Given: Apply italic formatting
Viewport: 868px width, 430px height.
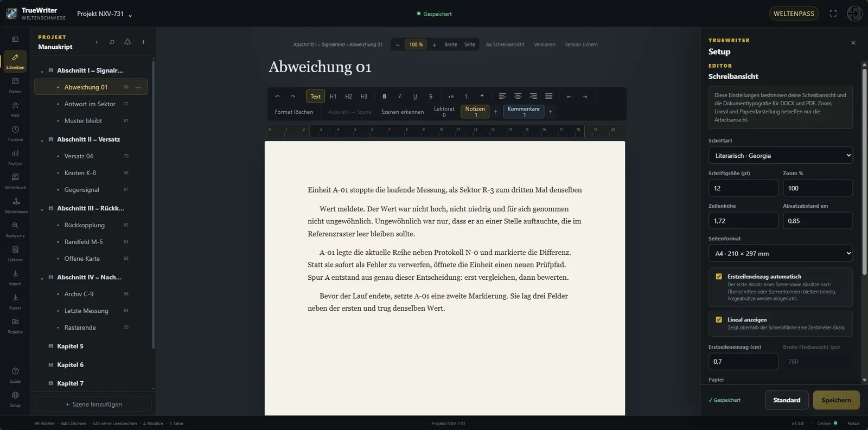Looking at the screenshot, I should pyautogui.click(x=400, y=96).
